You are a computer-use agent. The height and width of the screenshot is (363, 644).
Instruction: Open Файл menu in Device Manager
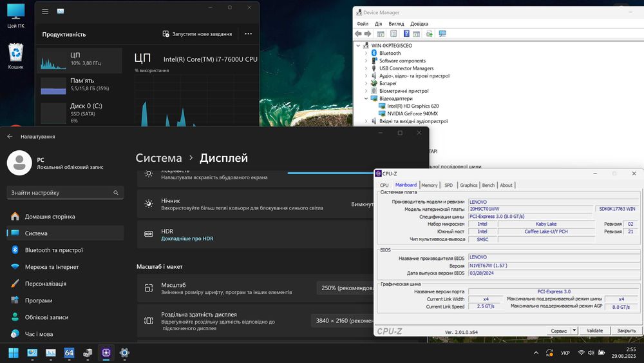[x=362, y=24]
